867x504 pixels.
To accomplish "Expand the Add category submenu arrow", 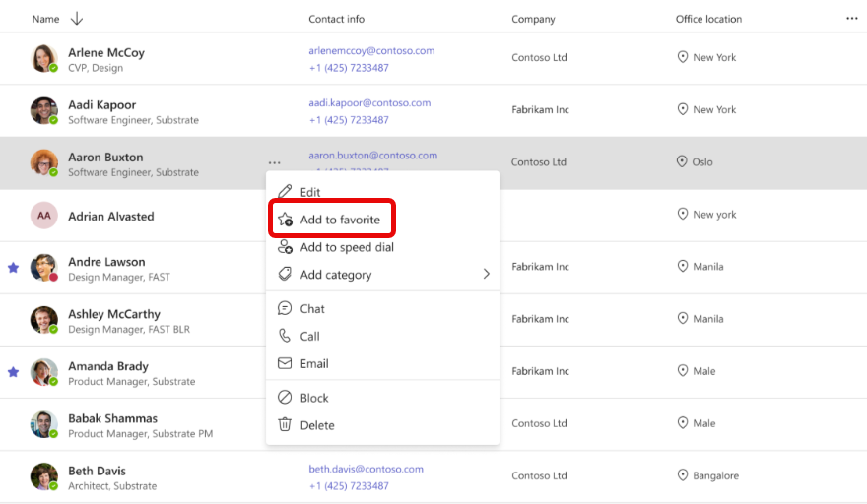I will pos(486,275).
